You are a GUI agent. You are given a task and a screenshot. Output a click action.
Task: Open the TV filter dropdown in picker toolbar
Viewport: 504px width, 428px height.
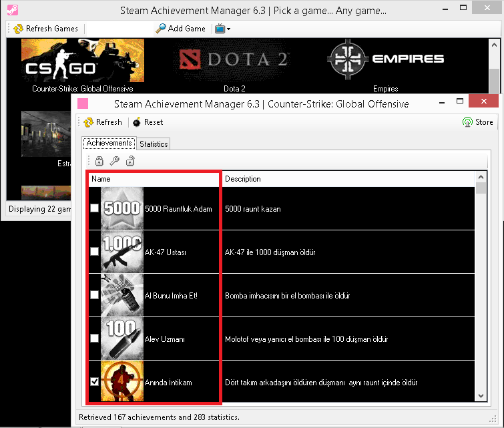click(x=222, y=29)
